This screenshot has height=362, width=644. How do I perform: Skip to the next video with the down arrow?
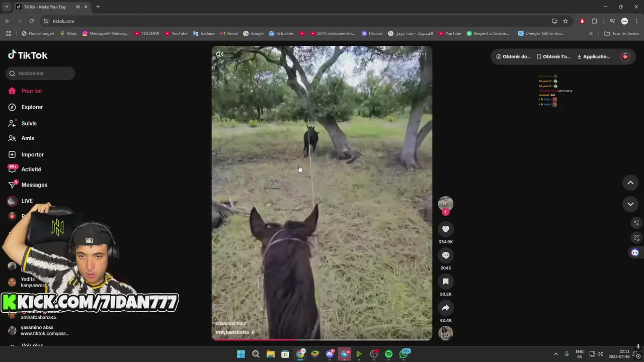click(x=630, y=204)
